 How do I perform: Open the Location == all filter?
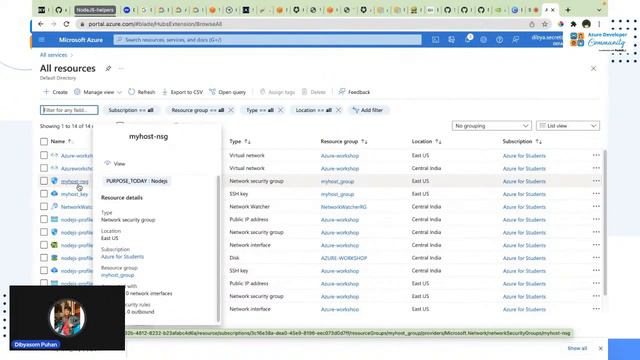(313, 110)
